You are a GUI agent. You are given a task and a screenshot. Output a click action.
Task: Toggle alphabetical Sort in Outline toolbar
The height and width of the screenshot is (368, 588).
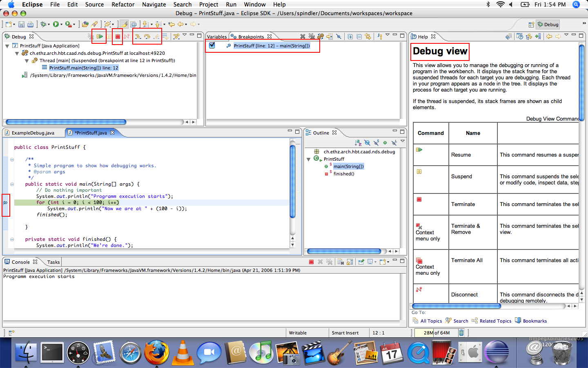pyautogui.click(x=358, y=143)
